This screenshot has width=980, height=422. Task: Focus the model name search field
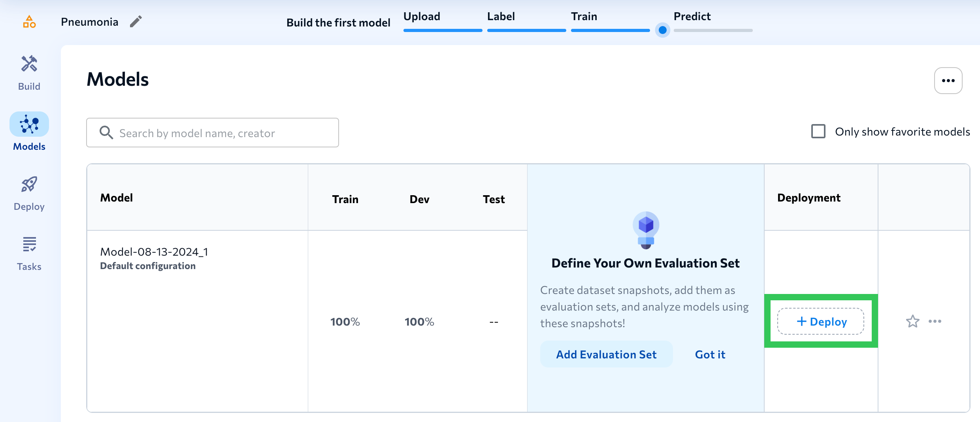coord(221,133)
